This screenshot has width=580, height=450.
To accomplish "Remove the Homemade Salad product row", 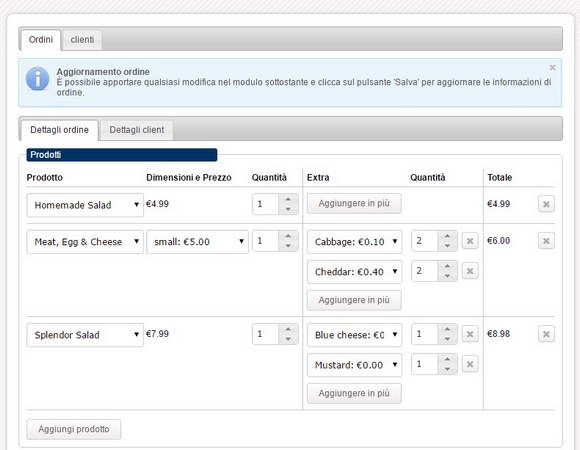I will [546, 204].
